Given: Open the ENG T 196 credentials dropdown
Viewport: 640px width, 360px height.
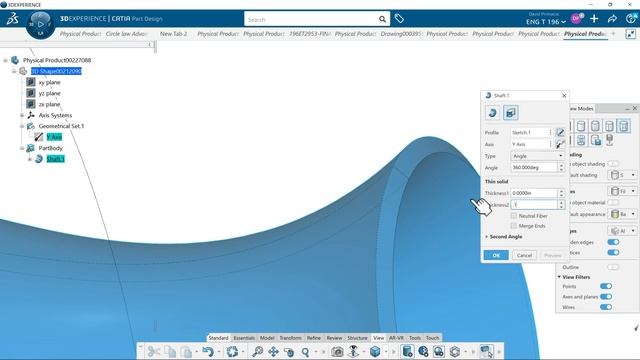Looking at the screenshot, I should (x=546, y=22).
